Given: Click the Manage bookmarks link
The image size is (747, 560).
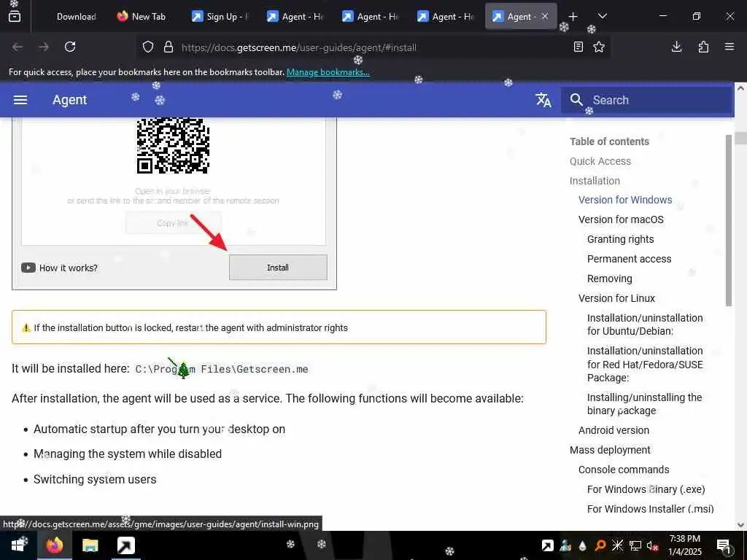Looking at the screenshot, I should 328,72.
